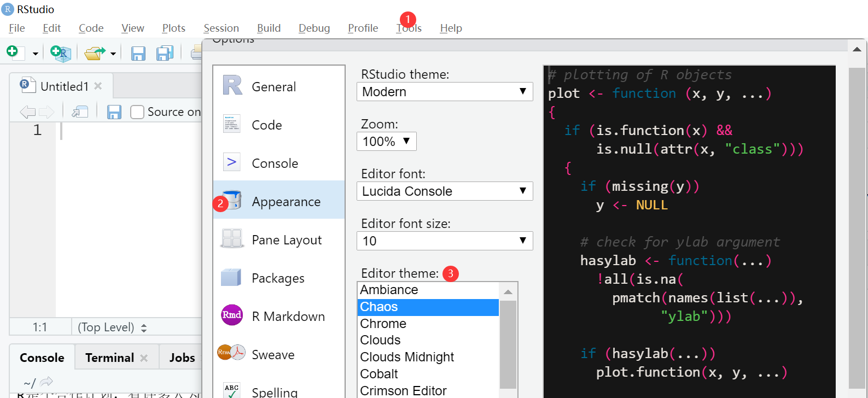Select Code options category icon
This screenshot has height=398, width=868.
pyautogui.click(x=232, y=124)
